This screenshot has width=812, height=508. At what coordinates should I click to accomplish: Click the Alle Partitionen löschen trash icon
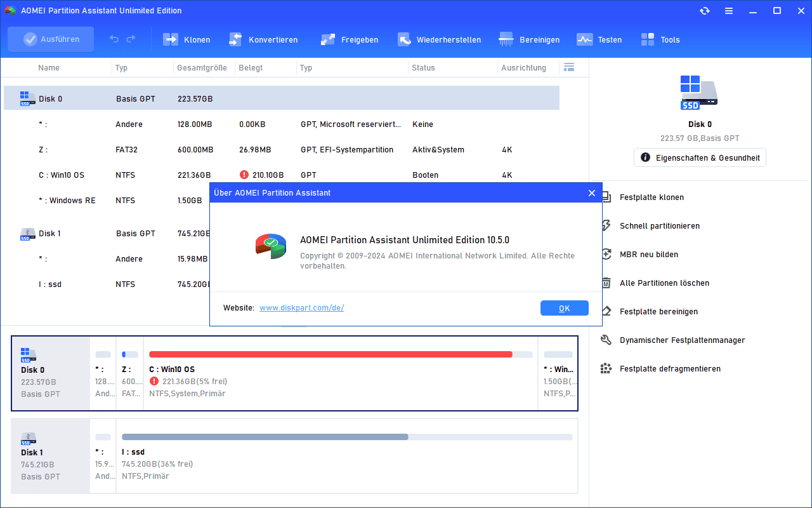pos(606,283)
